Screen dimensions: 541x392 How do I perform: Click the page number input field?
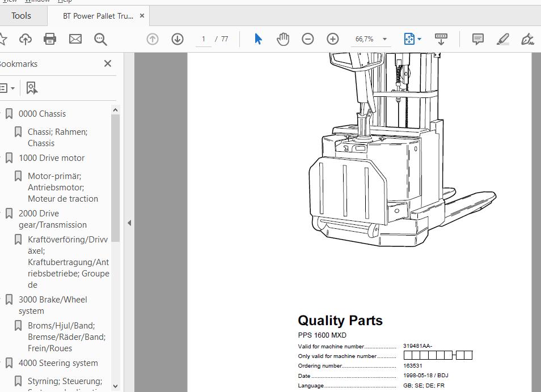coord(204,39)
